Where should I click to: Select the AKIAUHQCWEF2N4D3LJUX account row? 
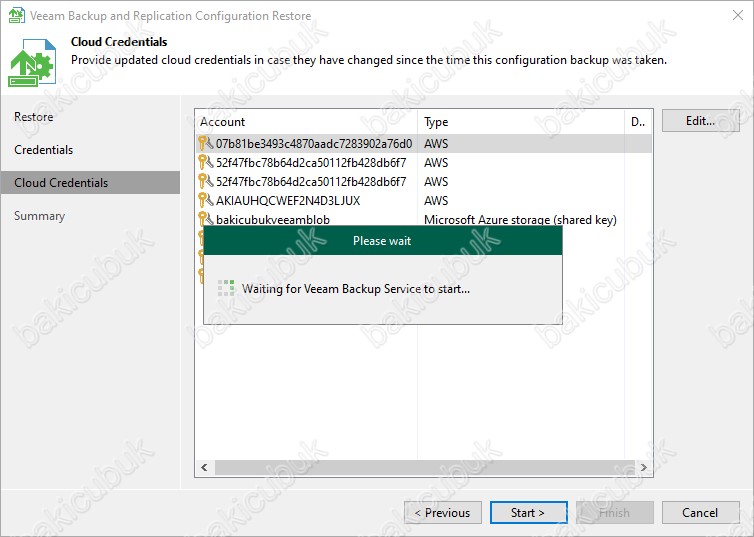pyautogui.click(x=424, y=200)
